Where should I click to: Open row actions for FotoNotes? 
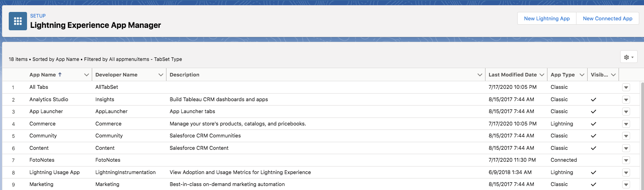pyautogui.click(x=626, y=160)
